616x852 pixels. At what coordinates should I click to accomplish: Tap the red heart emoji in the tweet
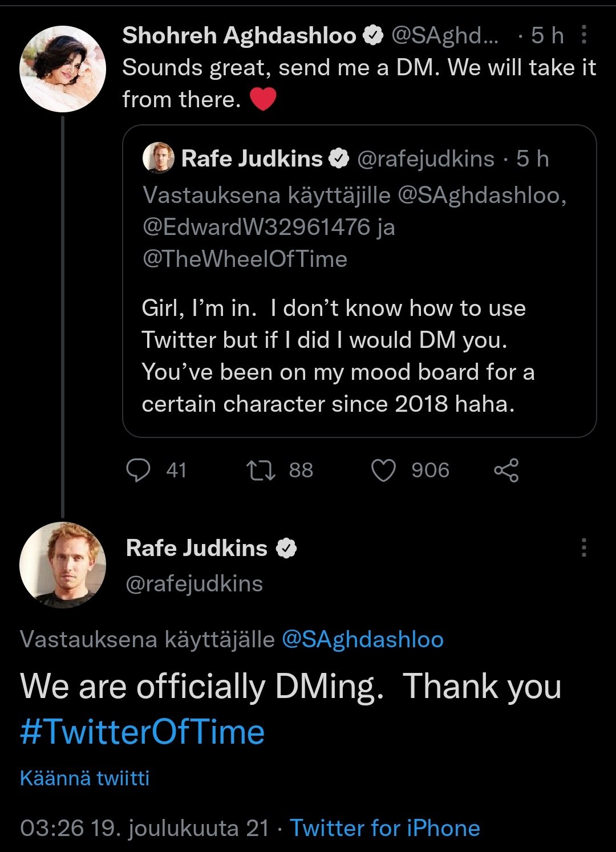[x=263, y=99]
